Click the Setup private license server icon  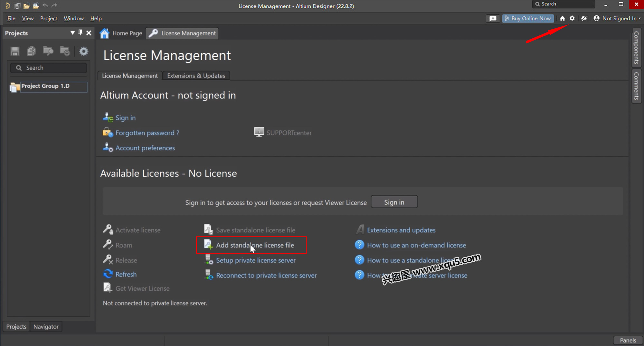[209, 259]
